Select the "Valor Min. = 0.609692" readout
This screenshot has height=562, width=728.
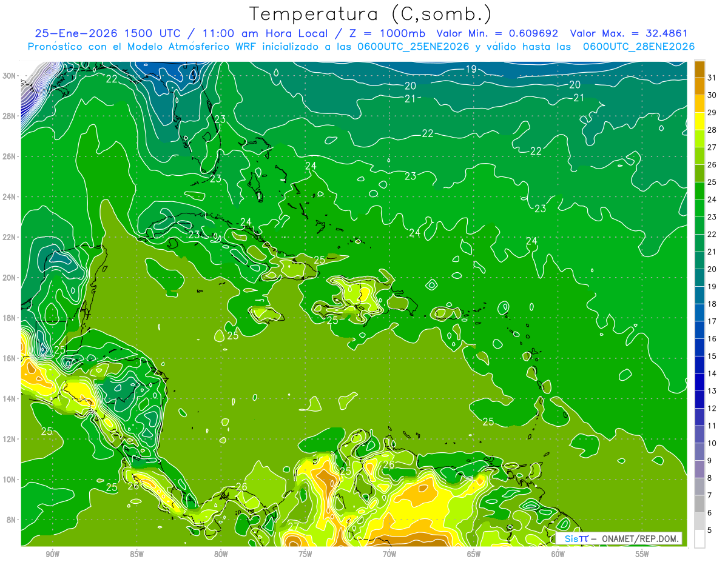point(498,33)
